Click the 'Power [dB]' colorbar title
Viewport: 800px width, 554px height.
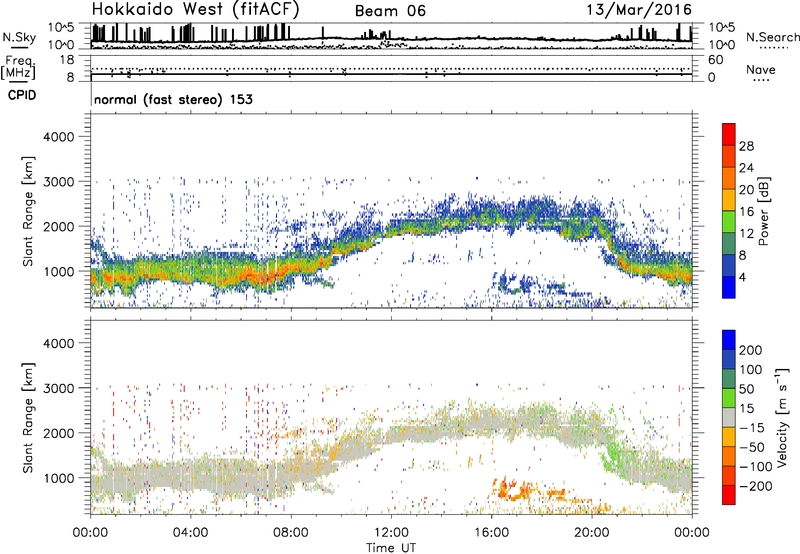(x=764, y=211)
